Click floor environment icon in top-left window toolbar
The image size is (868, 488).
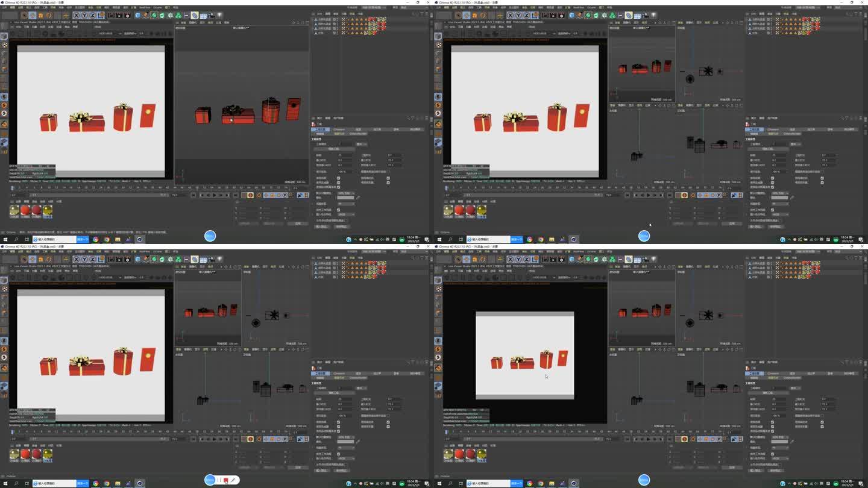point(203,16)
